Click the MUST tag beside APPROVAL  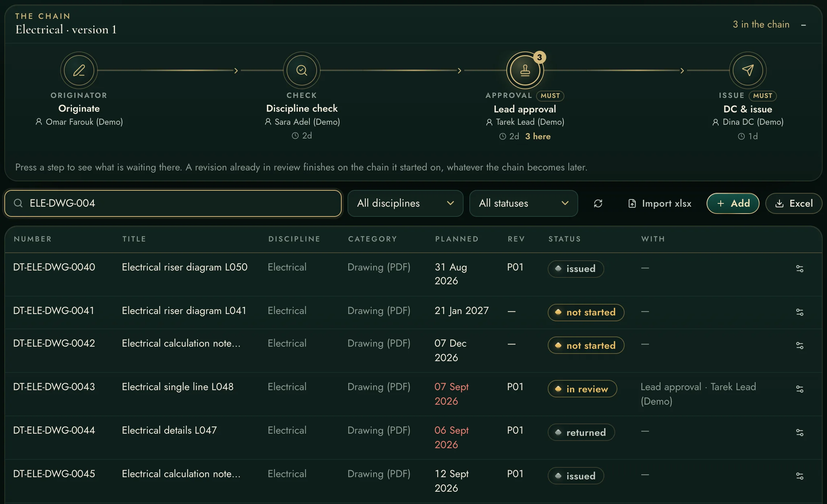pyautogui.click(x=550, y=96)
